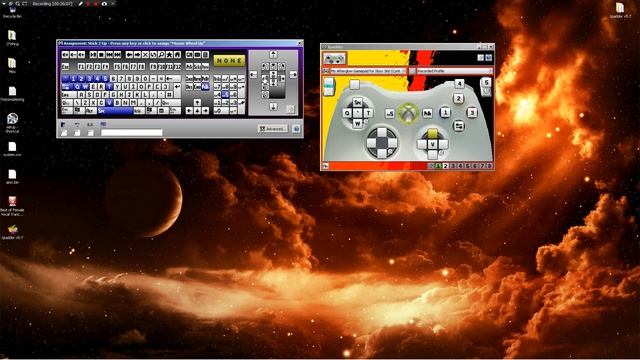Assign the Enter key on main keyboard

click(178, 90)
